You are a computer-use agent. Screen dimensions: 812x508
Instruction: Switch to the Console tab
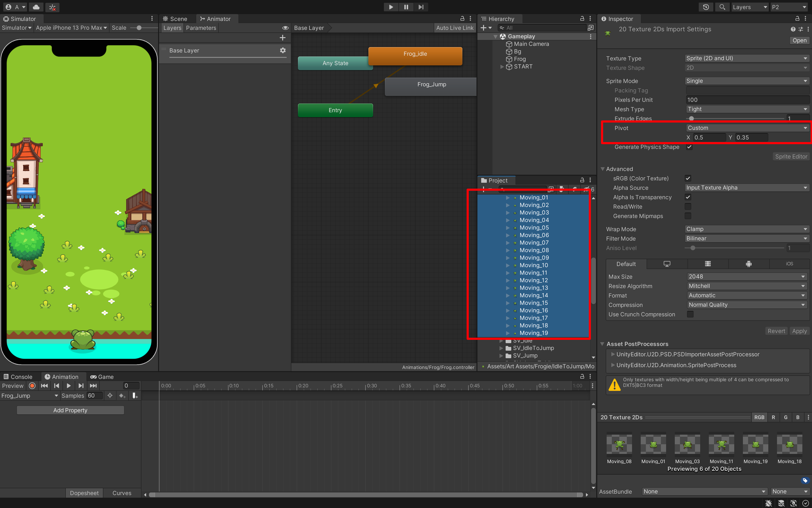coord(18,377)
